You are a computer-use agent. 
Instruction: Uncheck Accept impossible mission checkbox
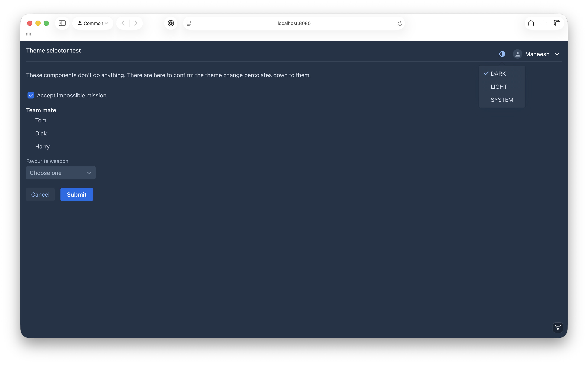31,95
